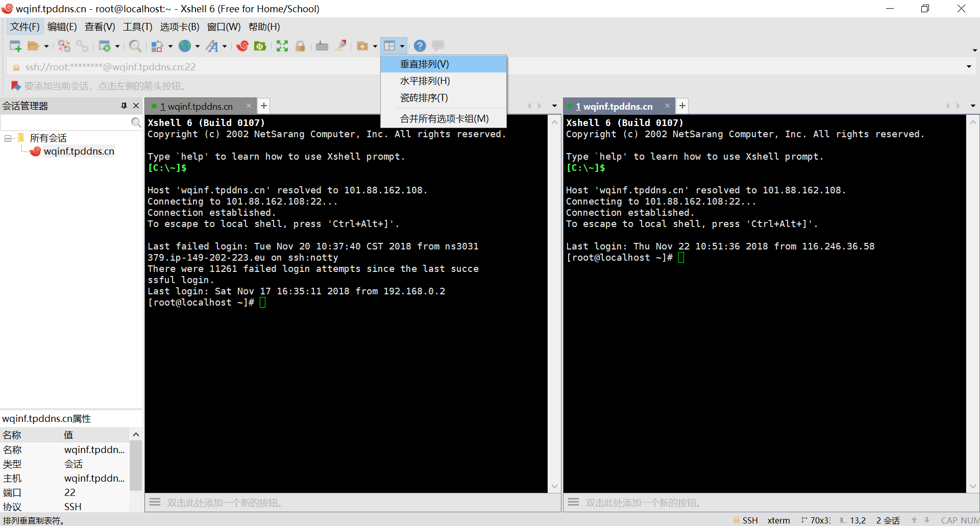
Task: Select the left wqinf.tpddns.cn tab
Action: tap(195, 106)
